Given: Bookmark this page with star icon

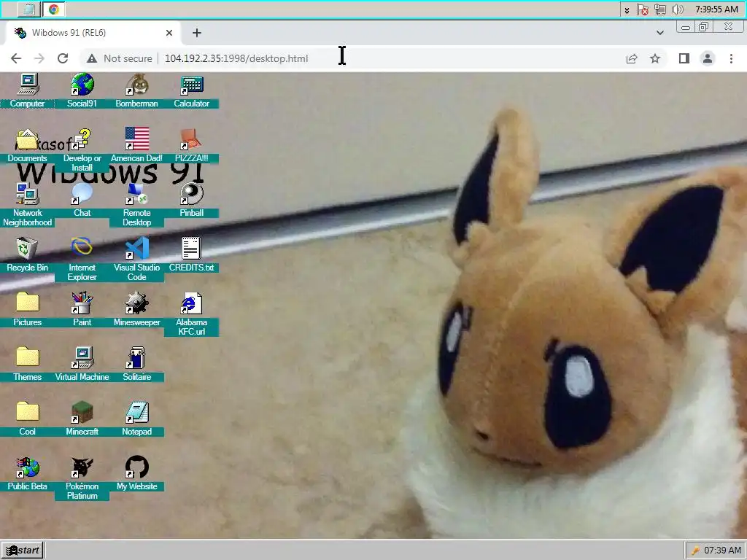Looking at the screenshot, I should (x=655, y=58).
